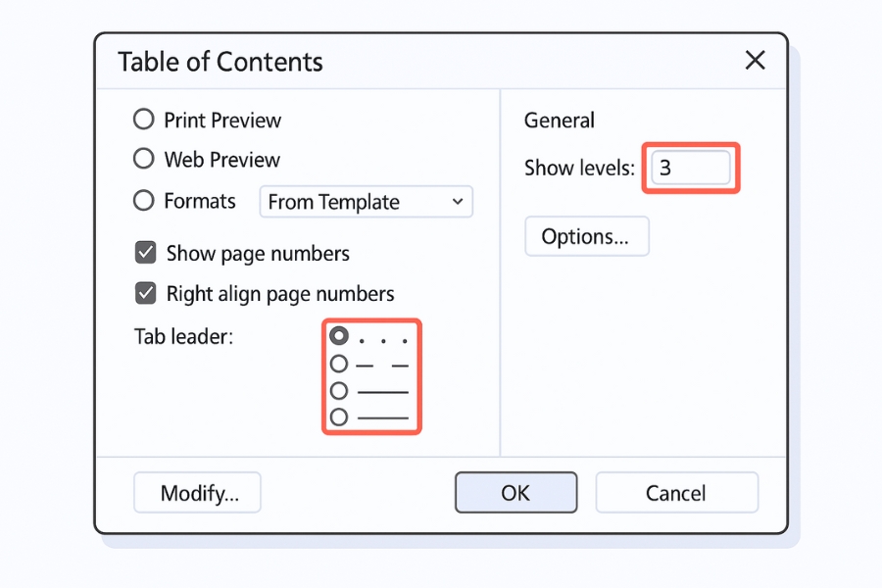Select the dotted tab leader style

point(338,335)
